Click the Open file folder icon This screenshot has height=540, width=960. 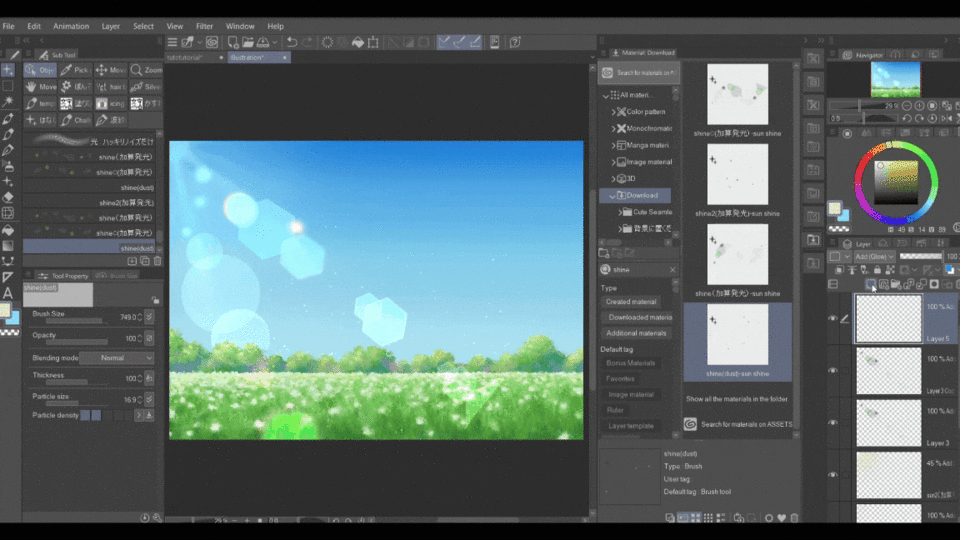247,42
